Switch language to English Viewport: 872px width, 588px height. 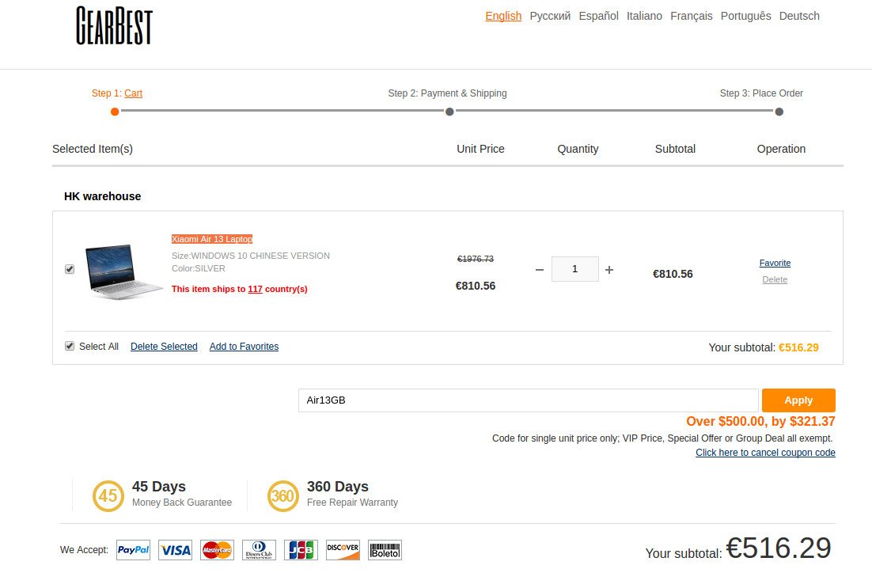click(x=503, y=16)
